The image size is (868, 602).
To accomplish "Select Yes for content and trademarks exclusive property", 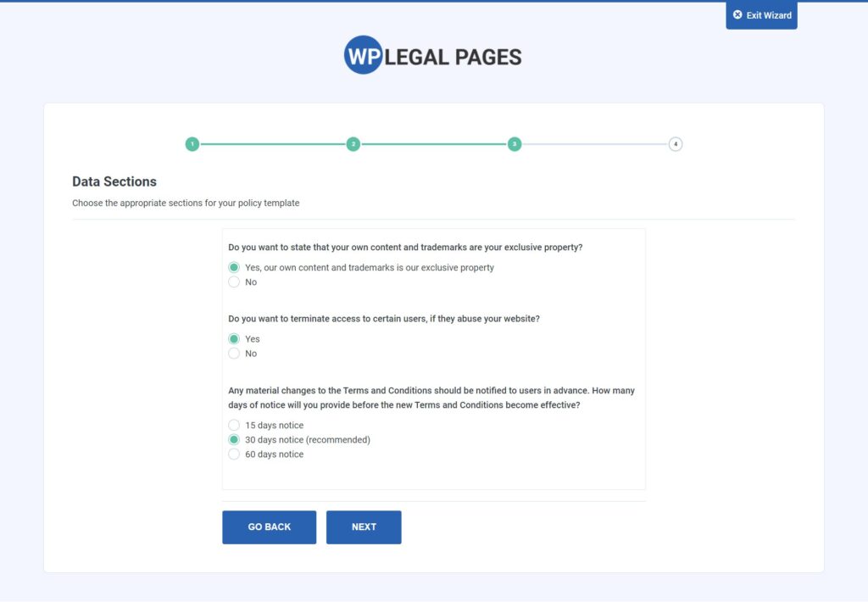I will pyautogui.click(x=233, y=266).
